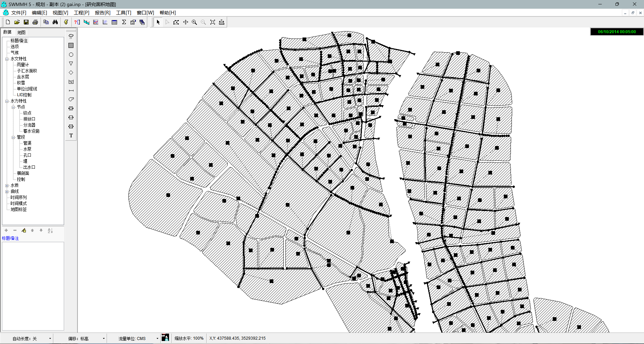Expand the 曲线 tree node
Image resolution: width=644 pixels, height=344 pixels.
click(7, 192)
